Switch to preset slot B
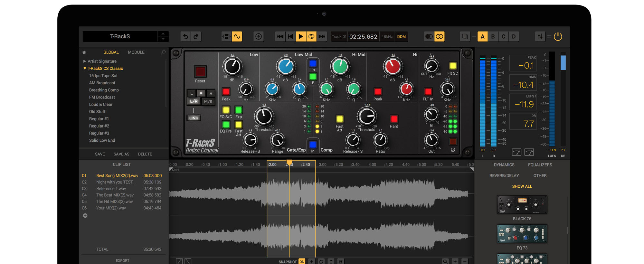Viewport: 644px width, 264px height. (x=493, y=37)
